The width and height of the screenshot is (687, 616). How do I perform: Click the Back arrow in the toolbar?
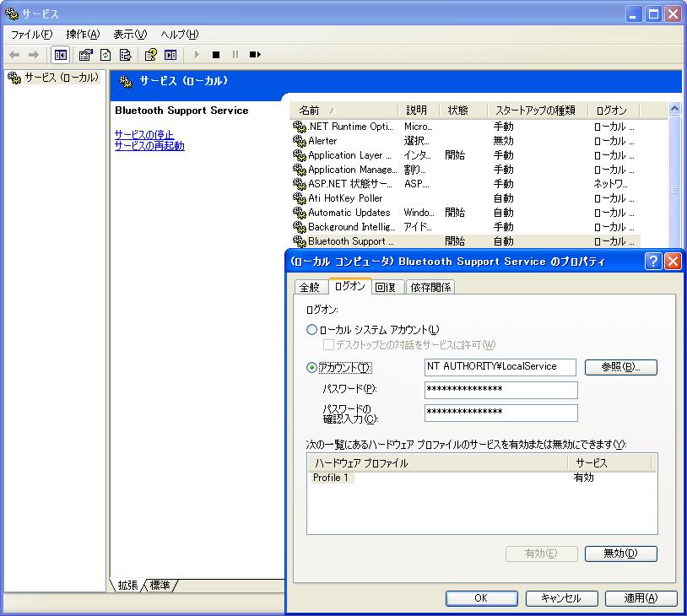click(x=14, y=55)
